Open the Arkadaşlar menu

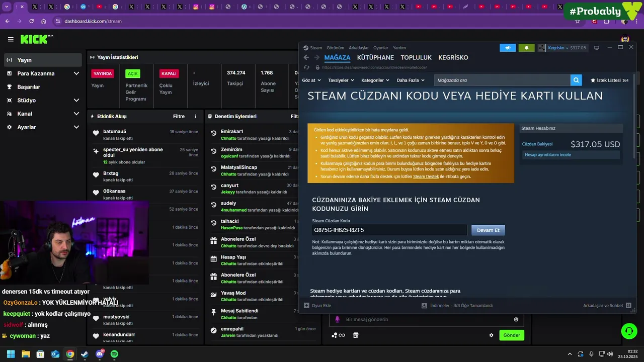[359, 48]
